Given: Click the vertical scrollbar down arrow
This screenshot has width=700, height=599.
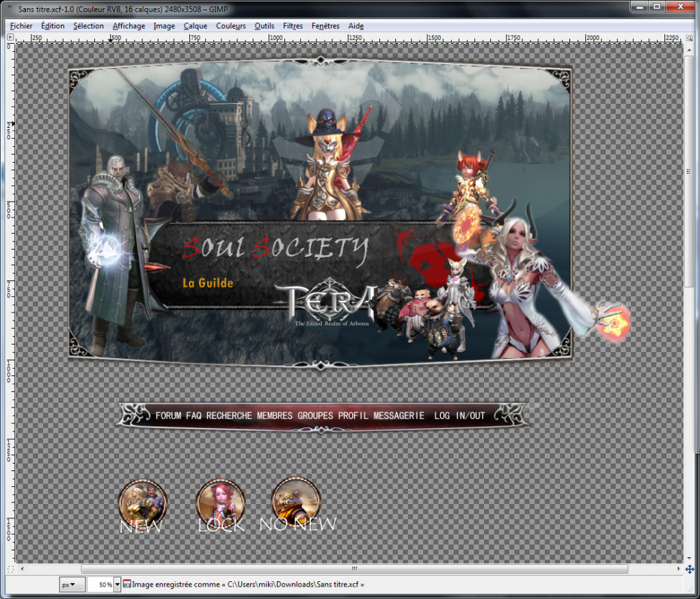Looking at the screenshot, I should click(x=689, y=559).
